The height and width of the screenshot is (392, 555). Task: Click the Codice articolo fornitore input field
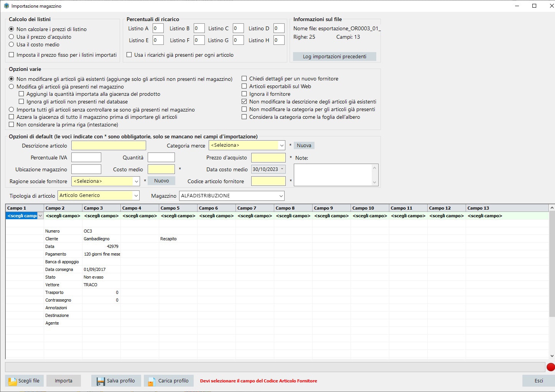(x=268, y=181)
